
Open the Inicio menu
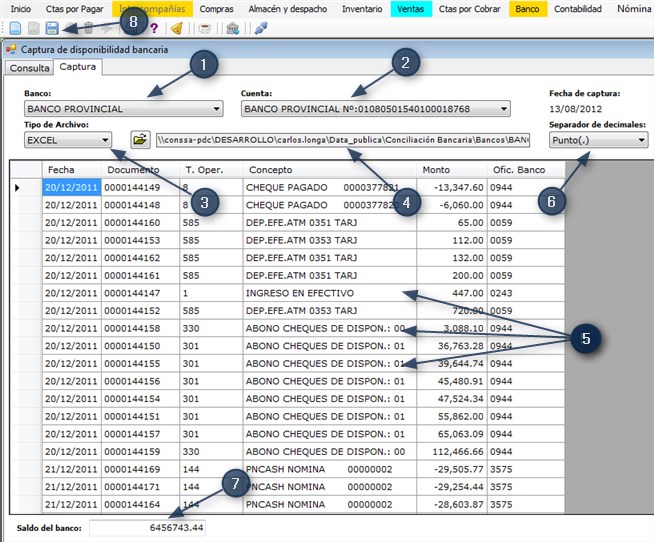[x=20, y=9]
